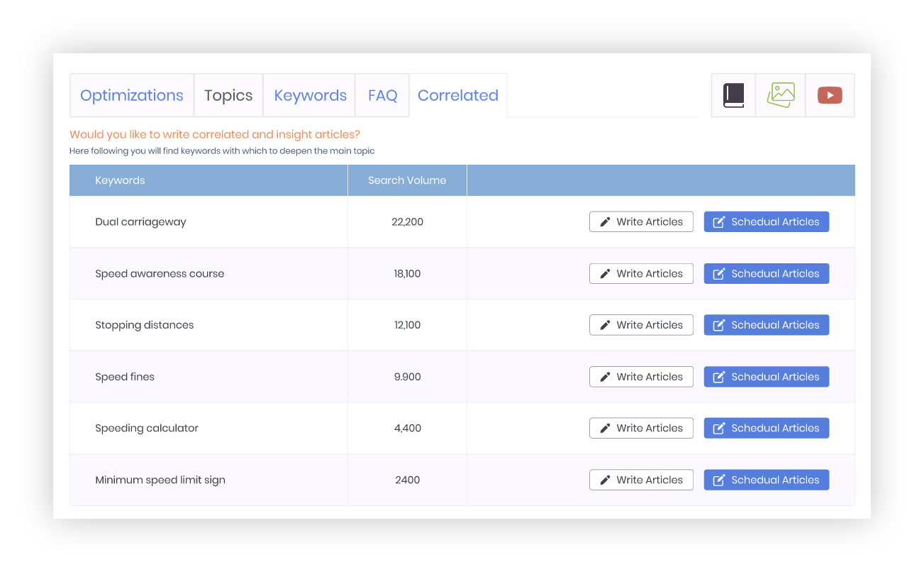The height and width of the screenshot is (572, 924).
Task: Click the pencil icon in Stopping distances row
Action: tap(604, 324)
